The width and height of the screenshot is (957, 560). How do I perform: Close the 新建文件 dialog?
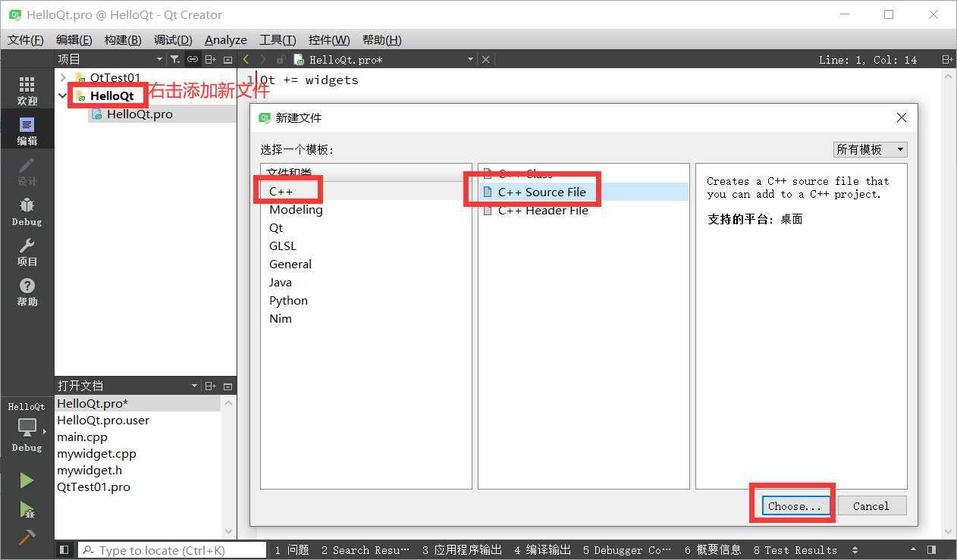tap(901, 117)
